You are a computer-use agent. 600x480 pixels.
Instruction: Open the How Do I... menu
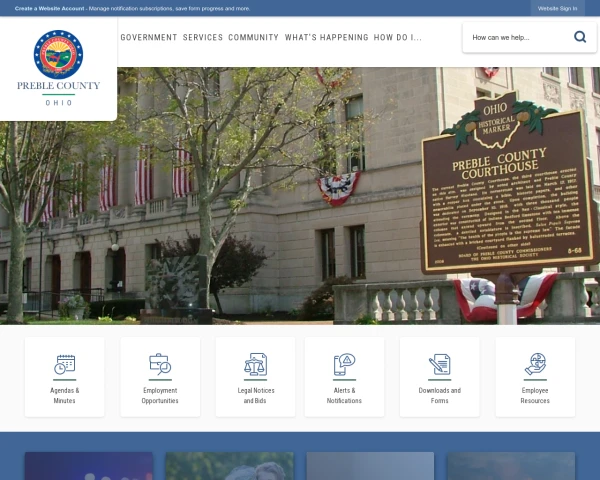398,38
